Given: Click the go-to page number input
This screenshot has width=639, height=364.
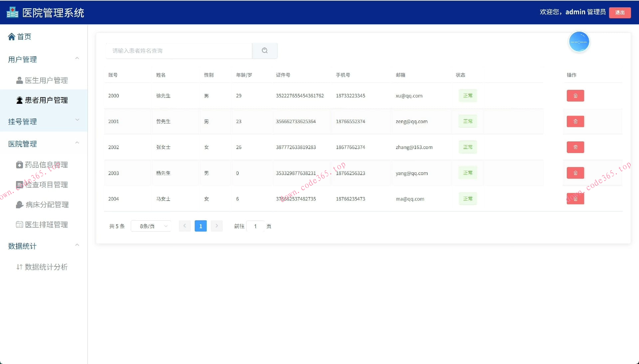Looking at the screenshot, I should pos(255,226).
